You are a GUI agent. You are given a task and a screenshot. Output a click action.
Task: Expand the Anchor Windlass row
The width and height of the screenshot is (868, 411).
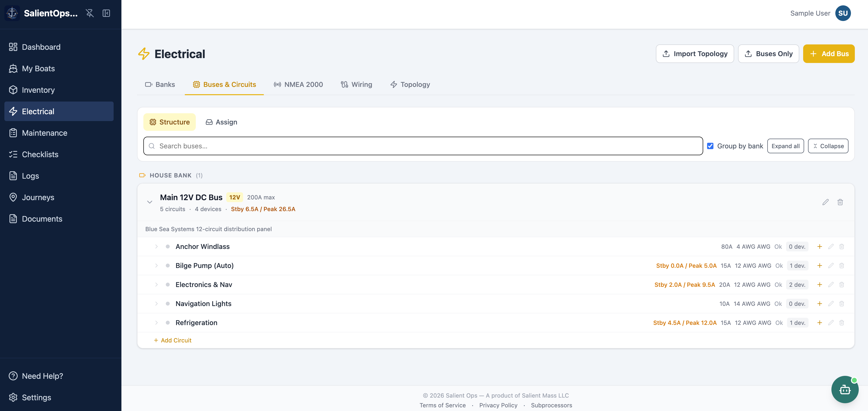pos(156,247)
